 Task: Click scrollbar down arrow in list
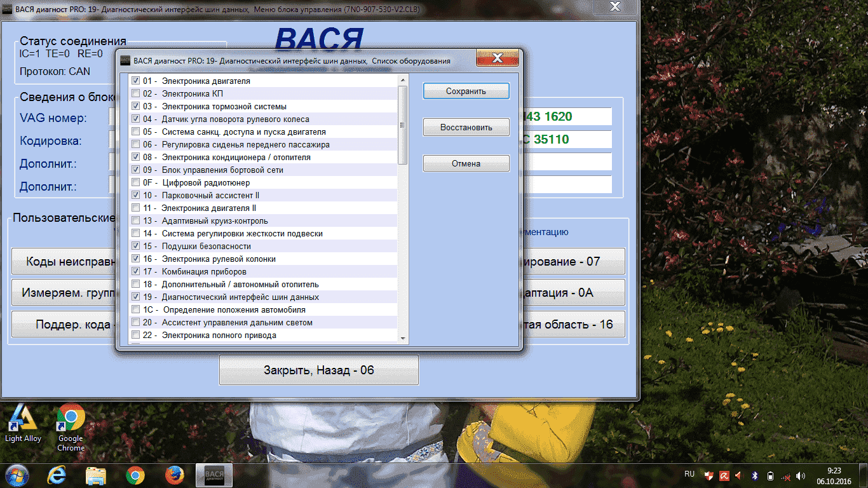pos(402,339)
